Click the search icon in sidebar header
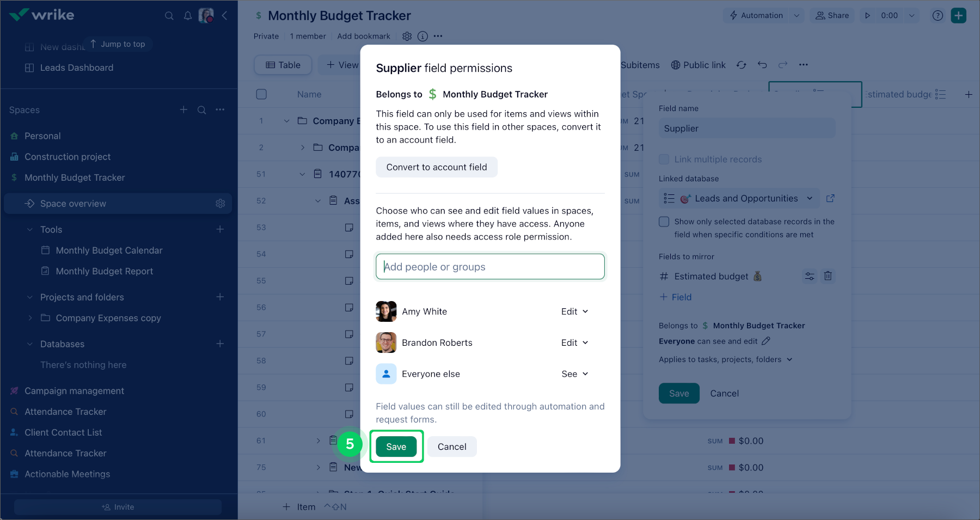The image size is (980, 520). (169, 16)
